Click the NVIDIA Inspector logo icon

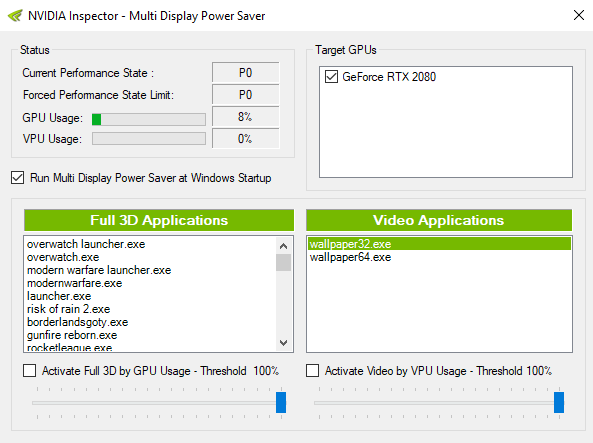[15, 16]
